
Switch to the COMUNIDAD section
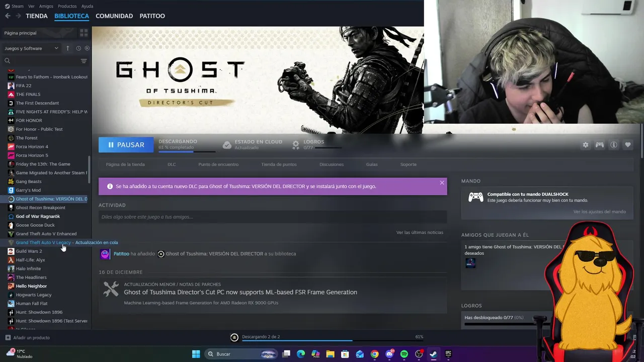pos(114,16)
